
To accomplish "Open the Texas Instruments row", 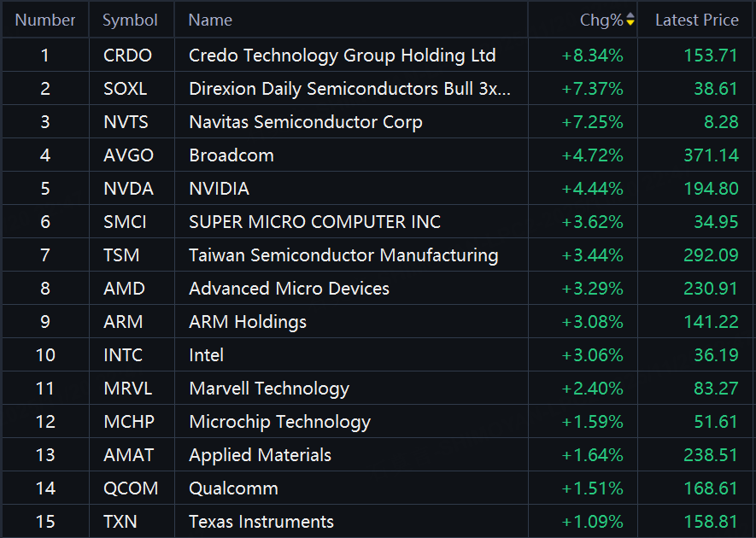I will [261, 522].
